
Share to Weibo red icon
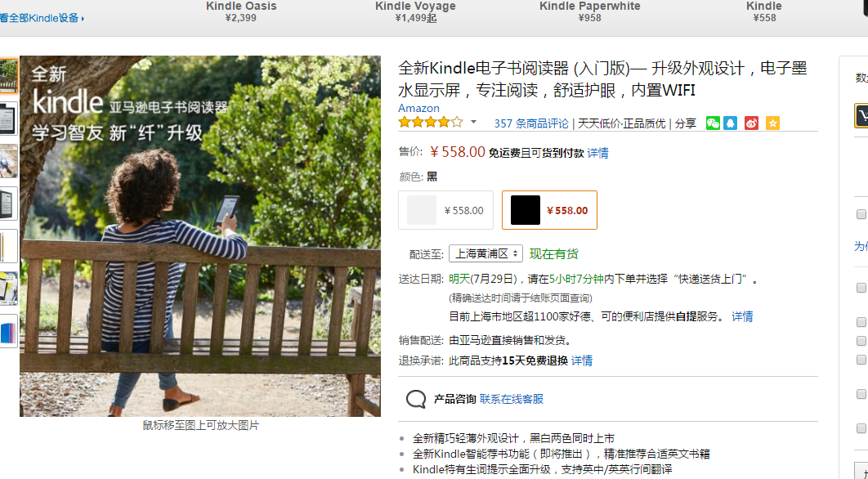(x=751, y=123)
